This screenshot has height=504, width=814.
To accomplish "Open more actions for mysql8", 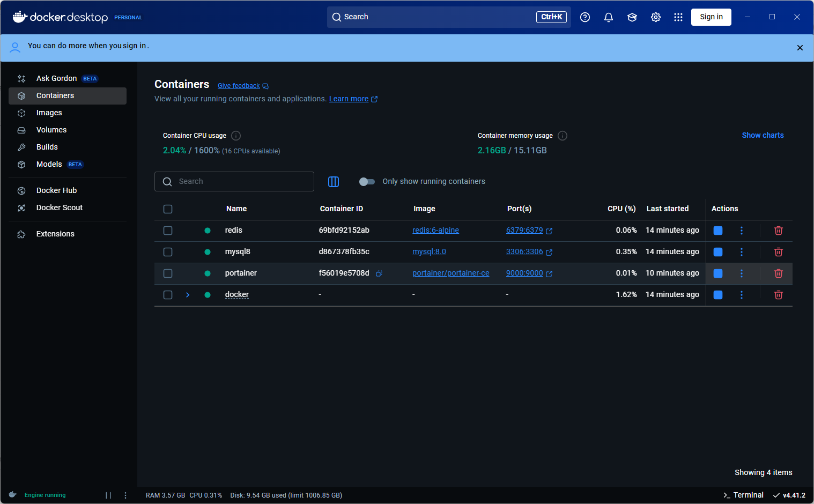I will [742, 252].
